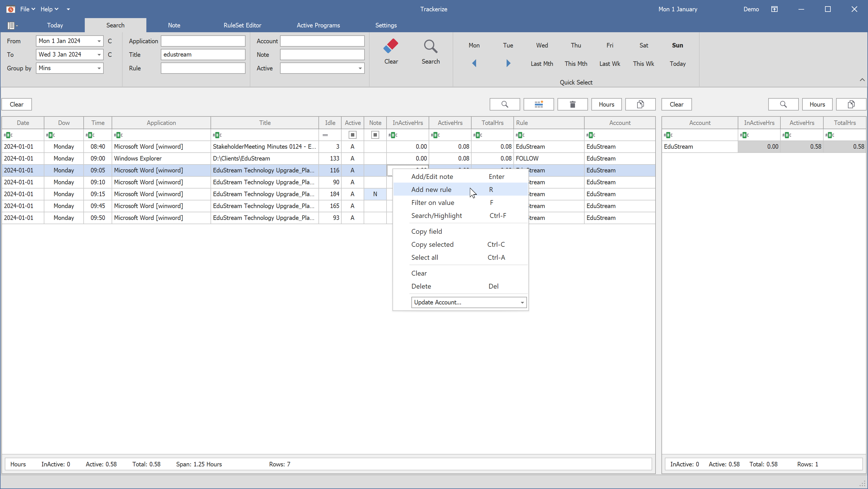868x489 pixels.
Task: Click the Time column filter ABC icon
Action: (x=90, y=135)
